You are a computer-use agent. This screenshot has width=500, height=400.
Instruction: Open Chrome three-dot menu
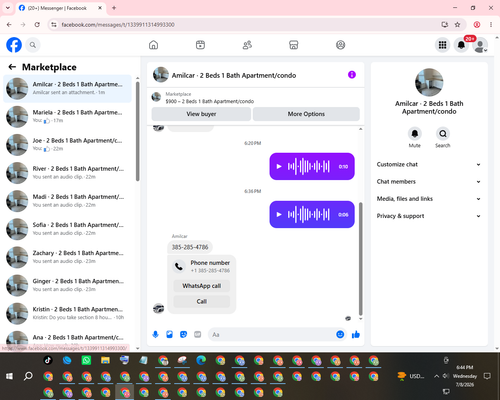pyautogui.click(x=491, y=24)
